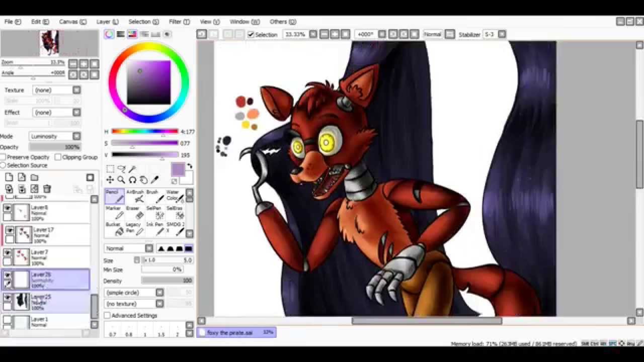This screenshot has width=644, height=362.
Task: Pick the magic wand tool
Action: [x=132, y=169]
